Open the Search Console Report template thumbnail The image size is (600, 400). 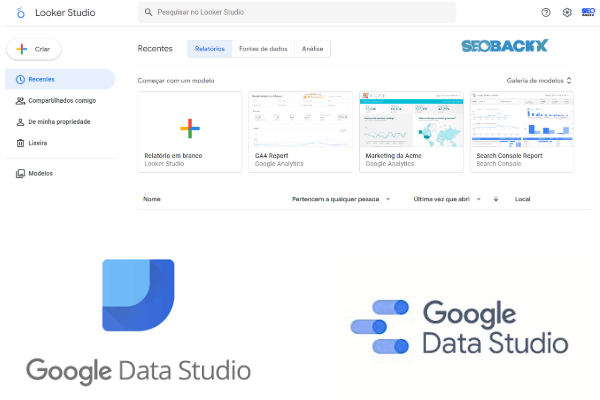coord(522,119)
